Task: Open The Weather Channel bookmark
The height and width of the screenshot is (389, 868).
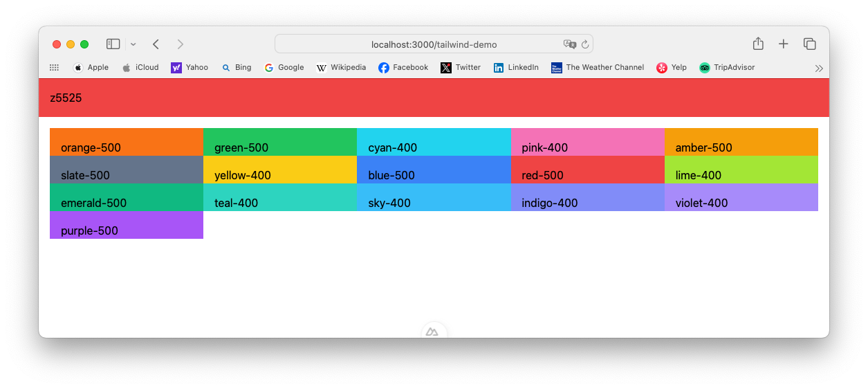Action: tap(598, 68)
